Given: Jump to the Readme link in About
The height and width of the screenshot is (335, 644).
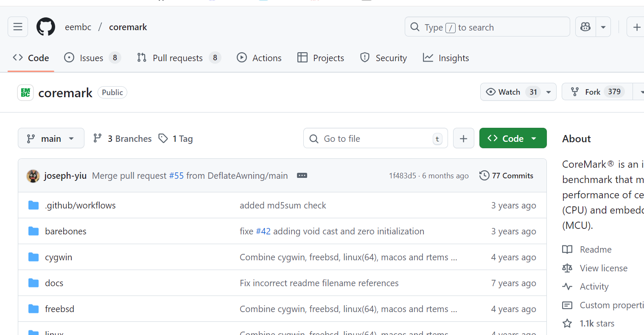Looking at the screenshot, I should click(587, 250).
